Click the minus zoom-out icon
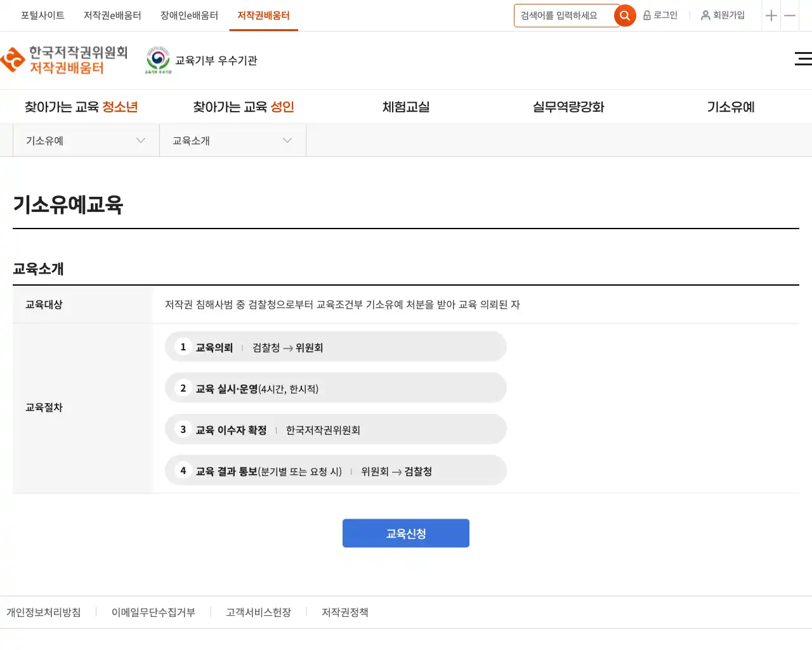 790,16
